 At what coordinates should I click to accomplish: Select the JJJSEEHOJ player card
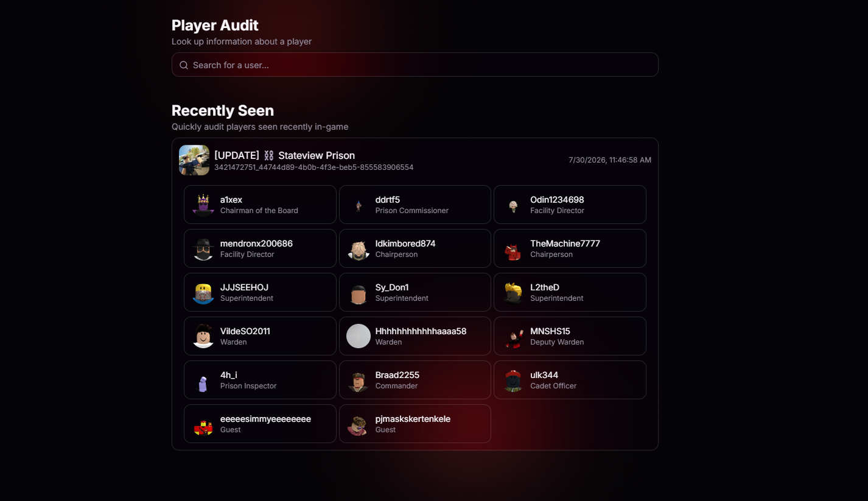coord(260,292)
